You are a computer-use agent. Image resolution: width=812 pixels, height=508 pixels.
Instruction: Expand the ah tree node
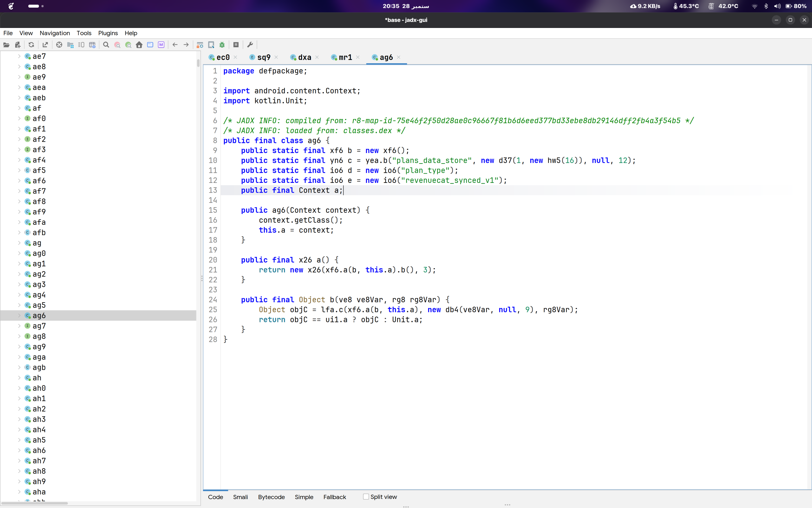19,378
